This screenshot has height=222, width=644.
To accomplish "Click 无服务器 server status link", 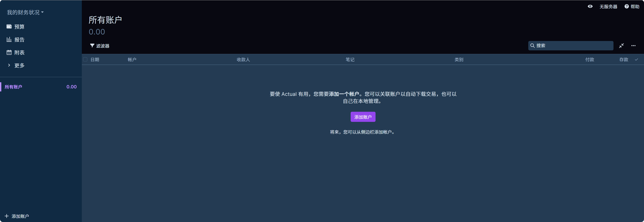I will [608, 7].
